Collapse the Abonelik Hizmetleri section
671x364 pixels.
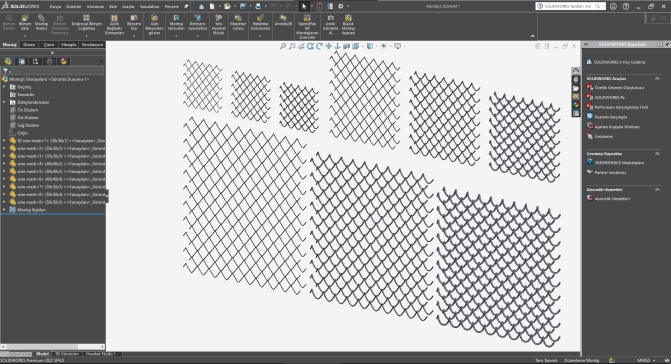pyautogui.click(x=657, y=189)
